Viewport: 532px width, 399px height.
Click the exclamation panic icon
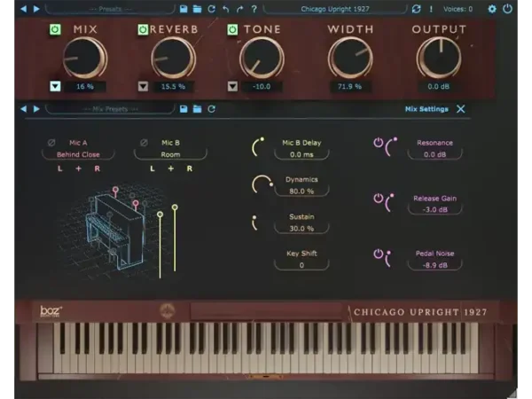coord(431,9)
